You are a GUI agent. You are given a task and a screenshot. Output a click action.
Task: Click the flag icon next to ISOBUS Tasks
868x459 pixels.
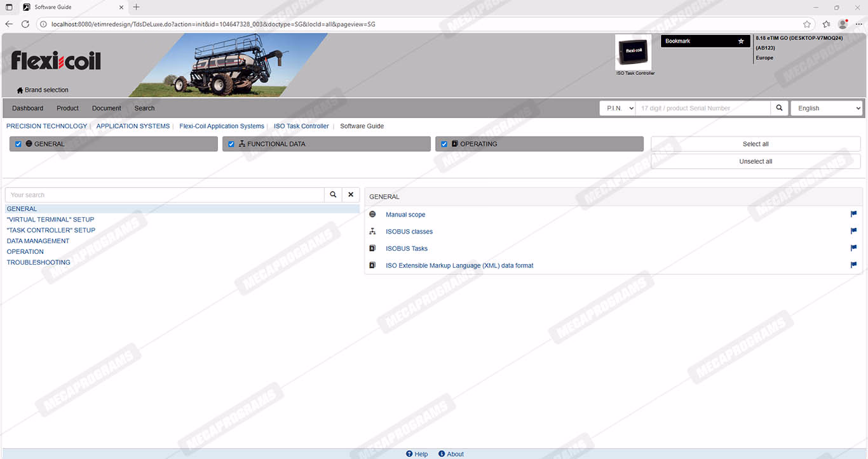[x=853, y=248]
